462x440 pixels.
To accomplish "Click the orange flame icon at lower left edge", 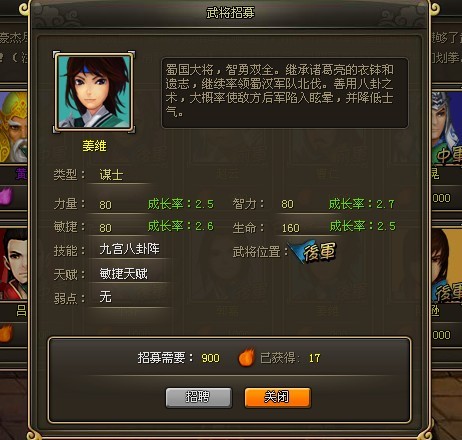I will pos(6,333).
